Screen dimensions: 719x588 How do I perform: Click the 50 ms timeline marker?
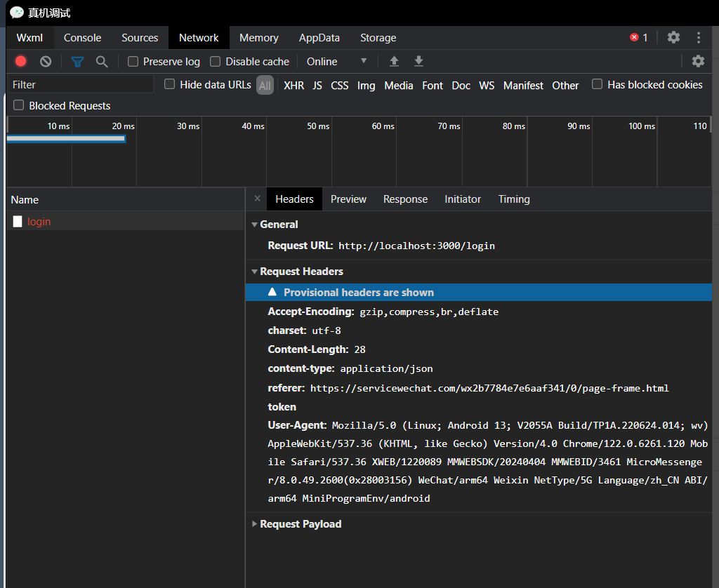click(x=318, y=126)
